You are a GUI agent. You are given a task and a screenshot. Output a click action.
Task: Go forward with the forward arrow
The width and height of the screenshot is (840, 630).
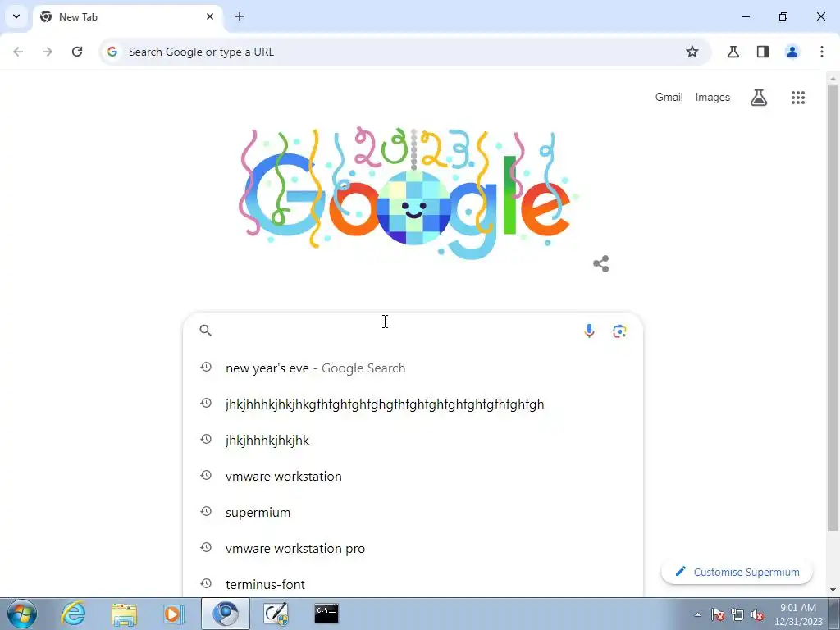point(48,52)
